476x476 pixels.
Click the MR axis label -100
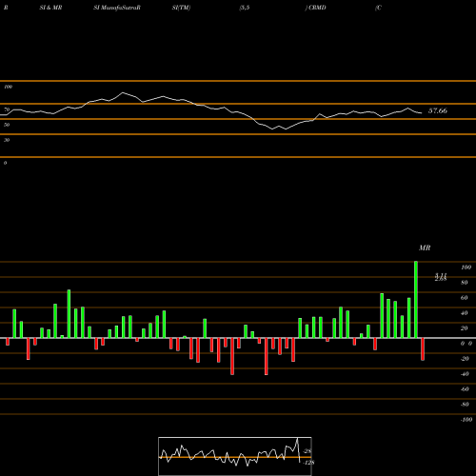point(466,420)
